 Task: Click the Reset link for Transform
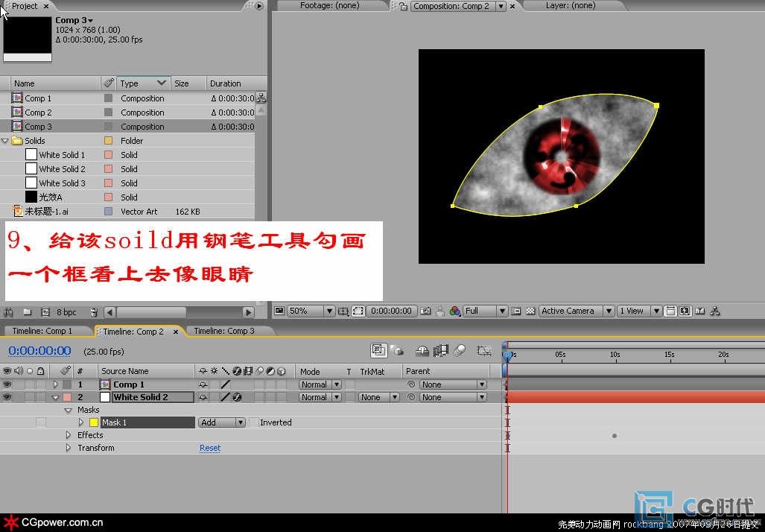point(210,448)
